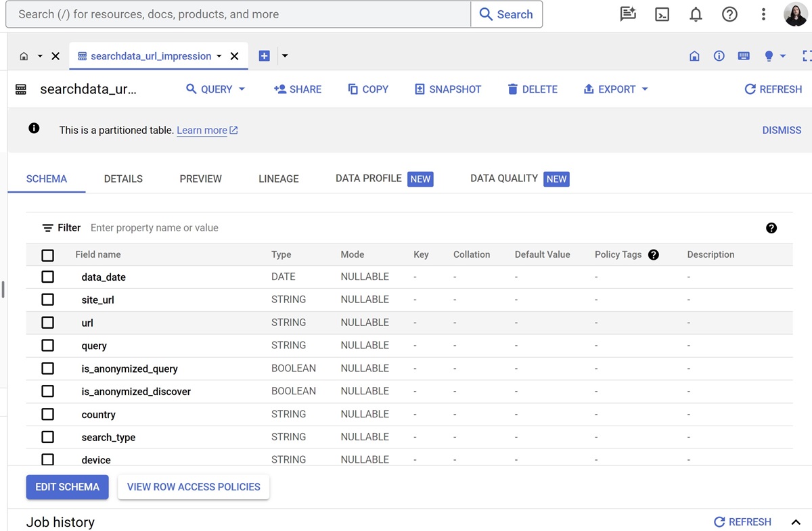Click the DELETE button
The width and height of the screenshot is (812, 531).
pyautogui.click(x=533, y=89)
